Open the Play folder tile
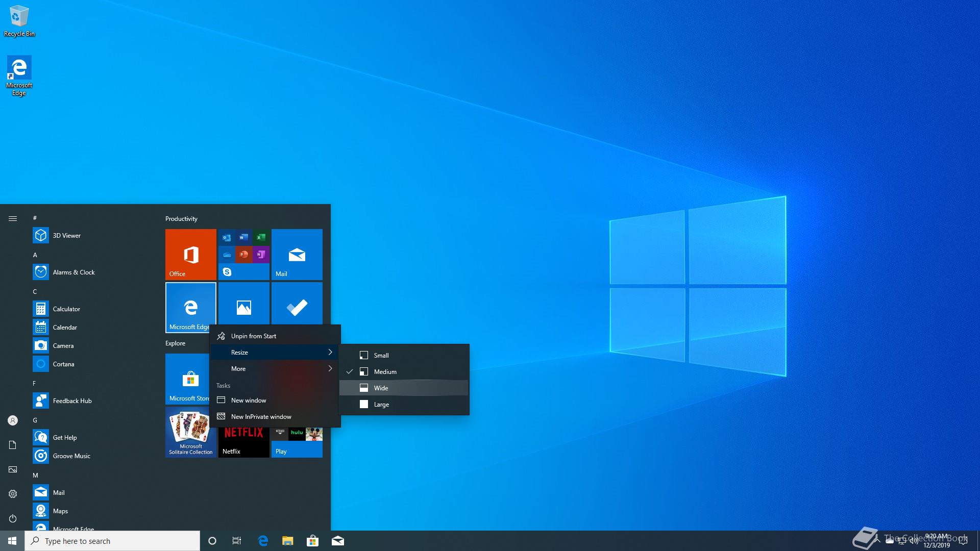 pyautogui.click(x=297, y=442)
